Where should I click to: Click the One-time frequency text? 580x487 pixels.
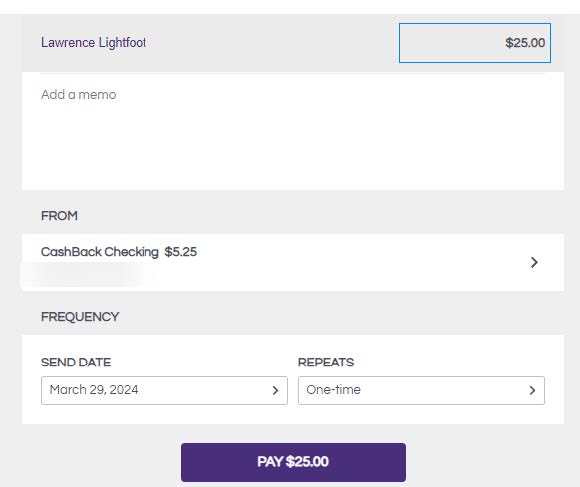point(333,390)
